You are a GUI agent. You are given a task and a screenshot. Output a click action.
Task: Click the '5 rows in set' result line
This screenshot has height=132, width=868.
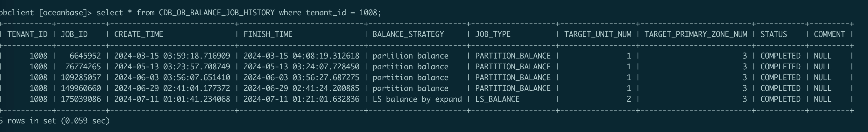55,121
